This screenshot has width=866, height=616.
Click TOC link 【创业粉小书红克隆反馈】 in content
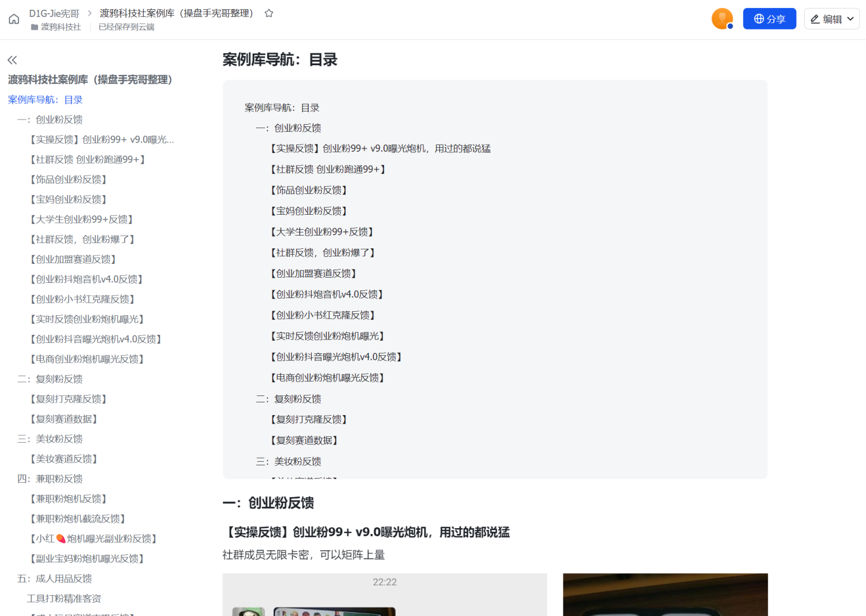coord(323,315)
